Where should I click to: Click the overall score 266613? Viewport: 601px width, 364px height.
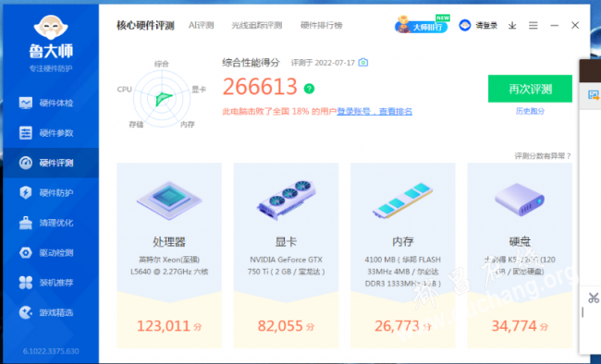tap(260, 87)
